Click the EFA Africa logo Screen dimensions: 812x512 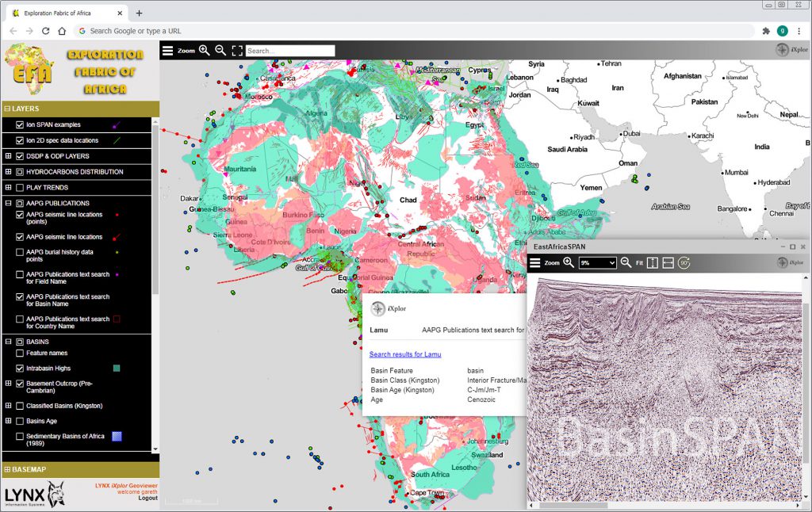(x=29, y=70)
